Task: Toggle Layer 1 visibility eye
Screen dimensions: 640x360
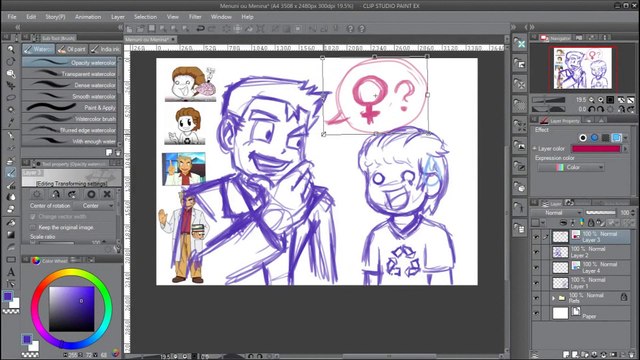Action: click(x=536, y=283)
